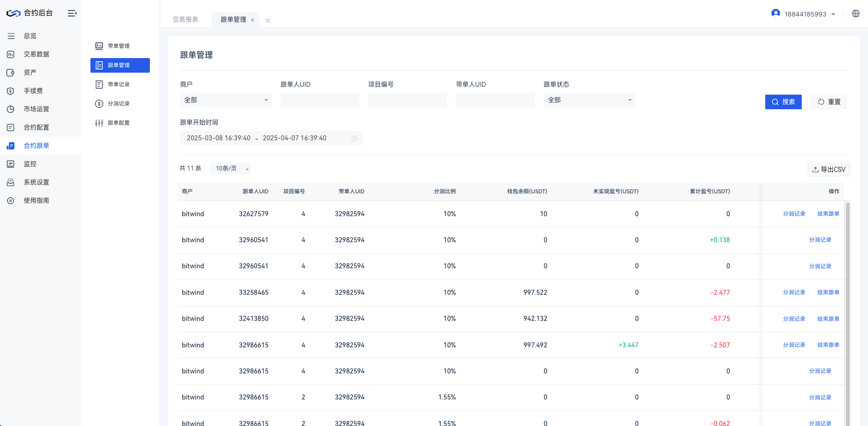Click the 重置 reset button
Screen dimensions: 868x426
pyautogui.click(x=829, y=102)
